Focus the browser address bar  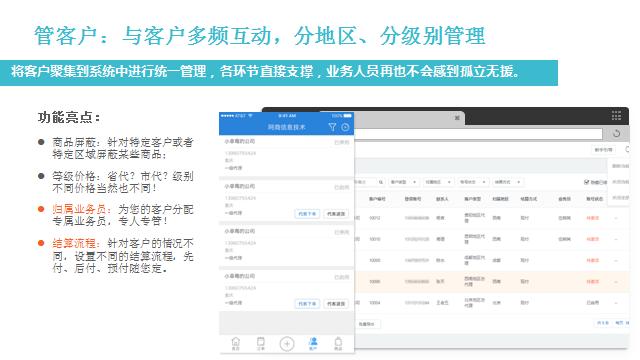(x=478, y=133)
